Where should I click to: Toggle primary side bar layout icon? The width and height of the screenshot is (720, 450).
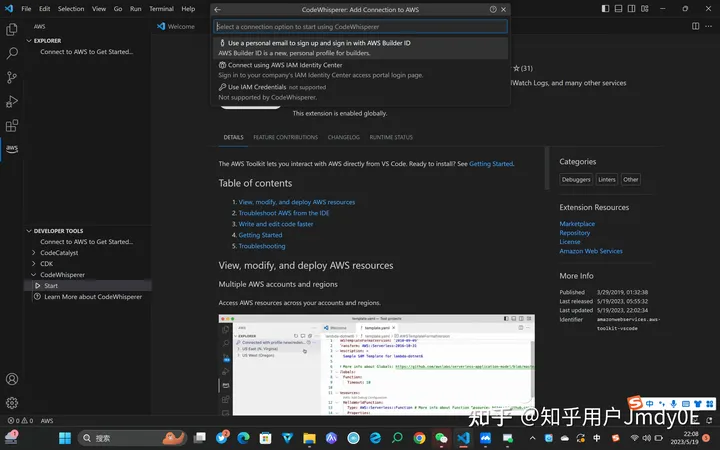pyautogui.click(x=605, y=8)
